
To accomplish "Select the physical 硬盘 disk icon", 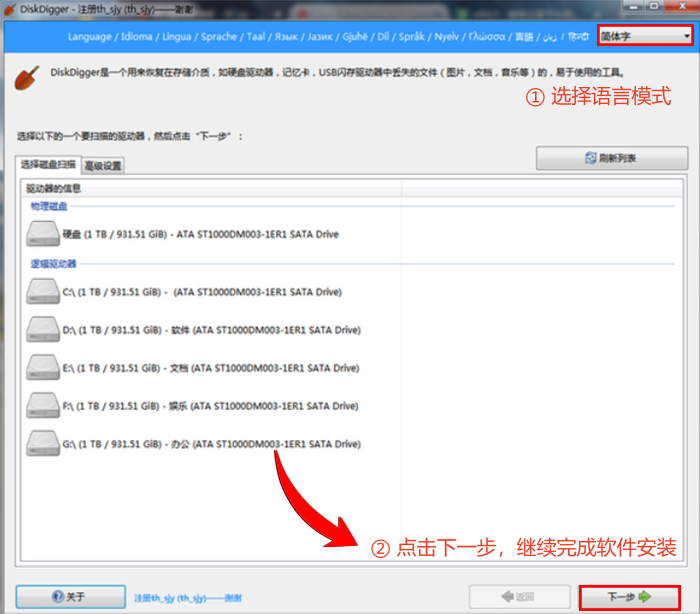I will (x=44, y=234).
